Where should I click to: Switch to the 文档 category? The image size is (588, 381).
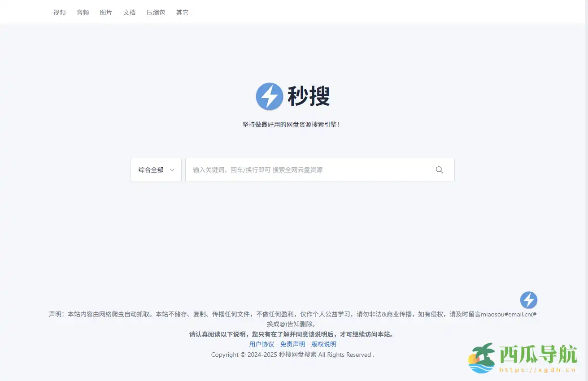(129, 13)
